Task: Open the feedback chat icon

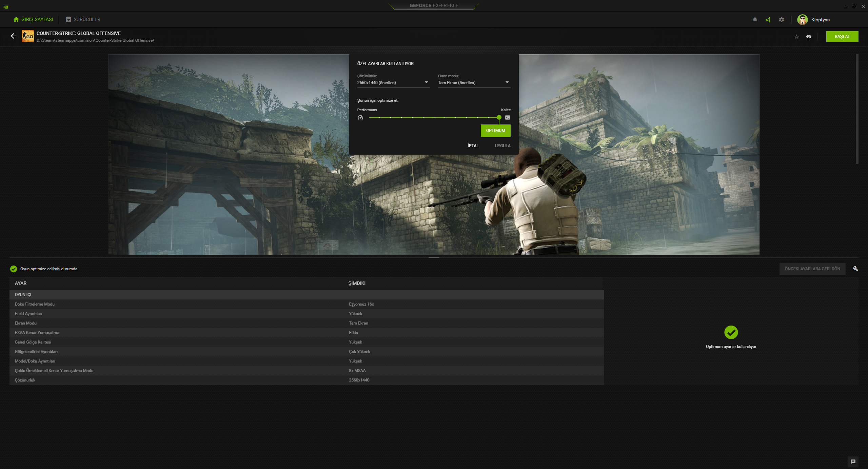Action: [853, 462]
